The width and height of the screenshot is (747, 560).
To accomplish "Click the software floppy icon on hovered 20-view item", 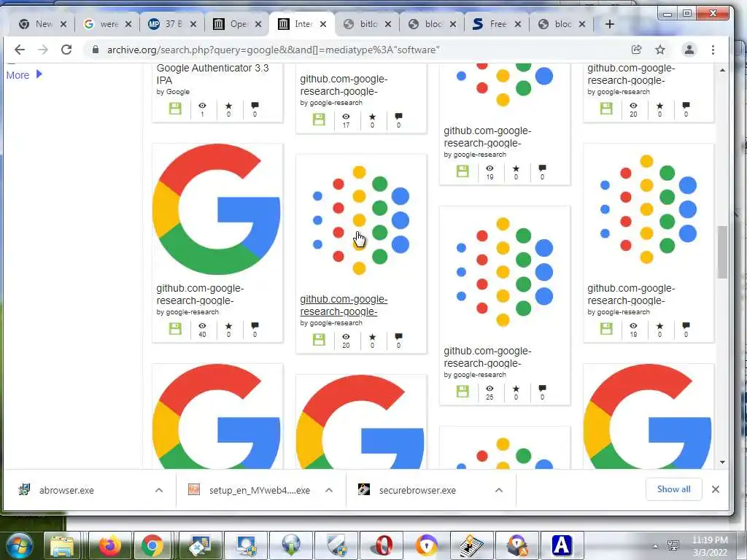I will (x=320, y=340).
